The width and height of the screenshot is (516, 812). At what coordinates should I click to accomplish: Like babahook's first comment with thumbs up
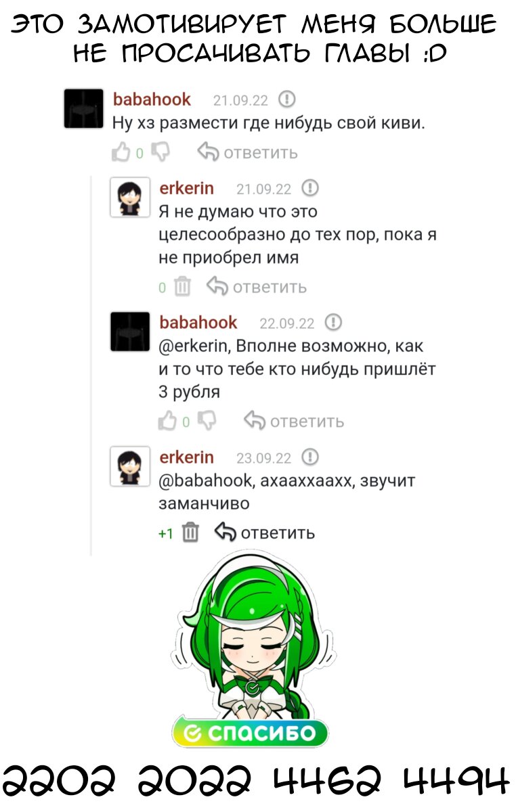tap(121, 152)
